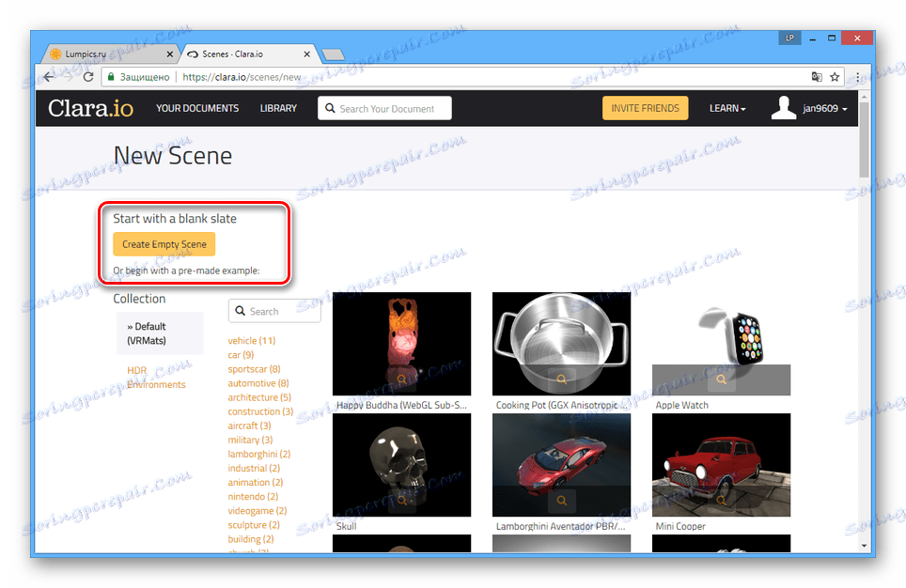Open the Happy Buddha example thumbnail
The image size is (906, 588).
click(401, 344)
